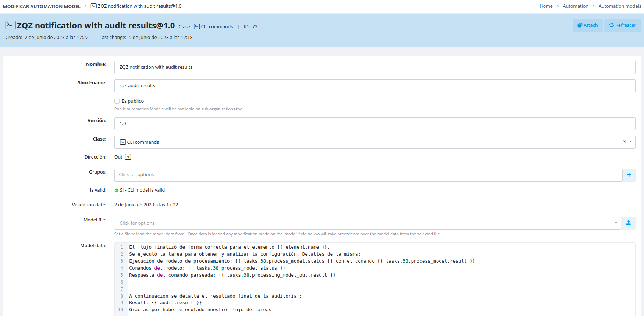644x316 pixels.
Task: Click the terminal icon in the page title
Action: click(x=10, y=25)
